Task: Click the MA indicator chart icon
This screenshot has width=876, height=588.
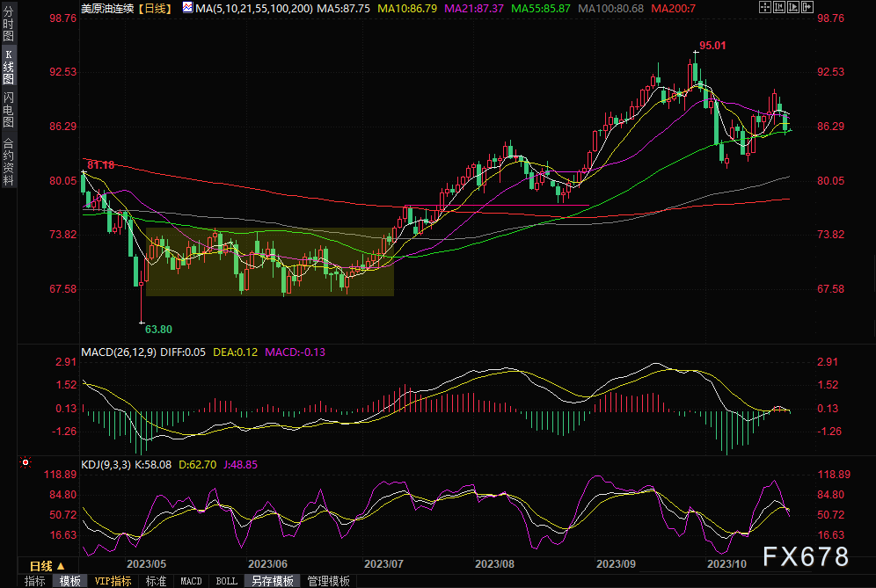Action: tap(188, 7)
